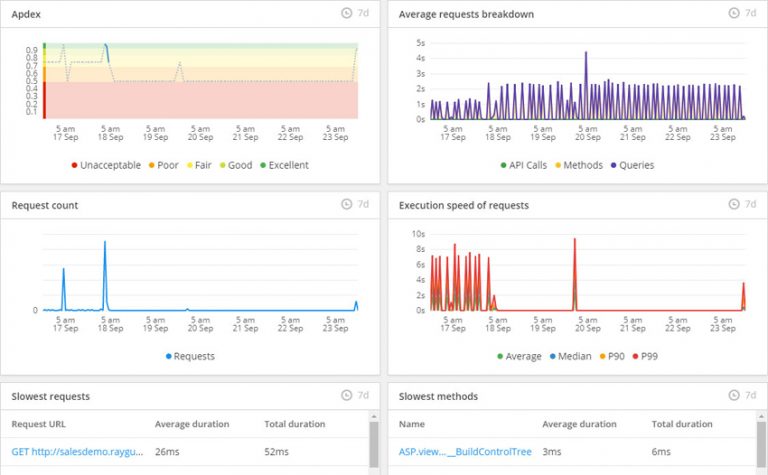Viewport: 768px width, 475px height.
Task: Toggle the API Calls series legend
Action: tap(524, 165)
